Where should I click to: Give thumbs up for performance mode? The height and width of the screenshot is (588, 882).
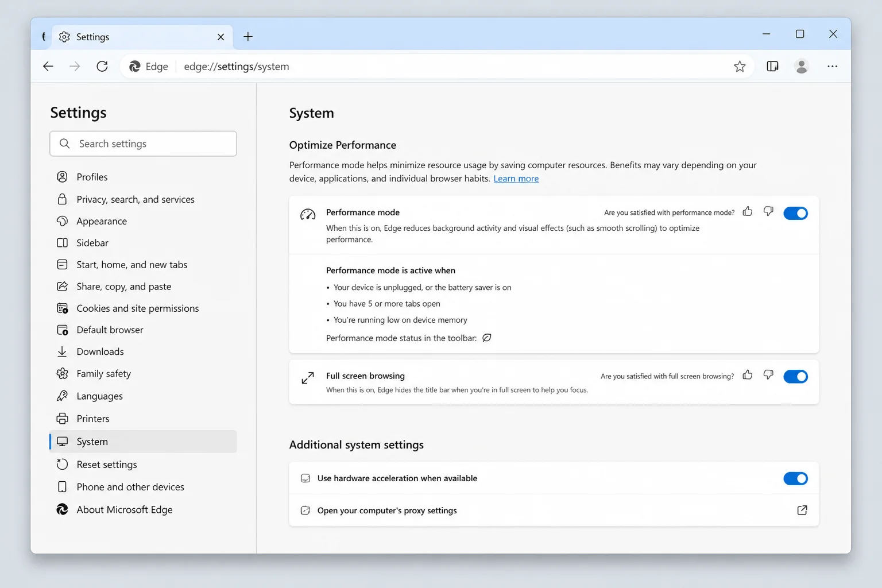[x=747, y=212]
